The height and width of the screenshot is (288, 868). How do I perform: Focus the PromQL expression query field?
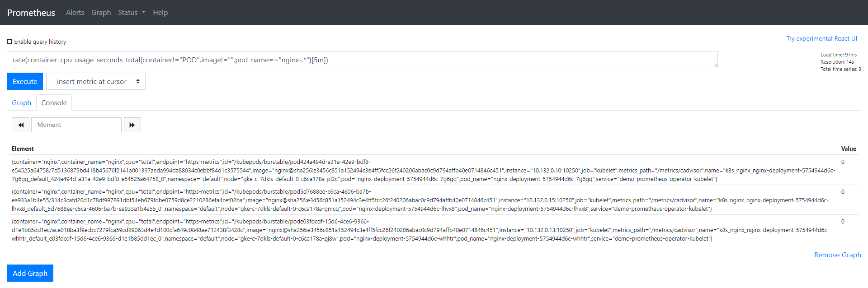pyautogui.click(x=362, y=60)
